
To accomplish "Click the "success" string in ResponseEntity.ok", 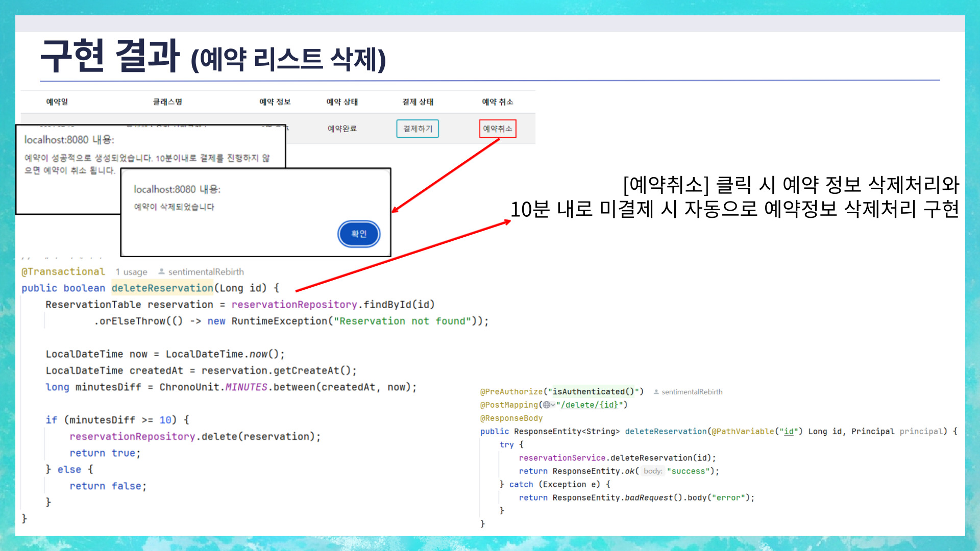I will pos(688,471).
